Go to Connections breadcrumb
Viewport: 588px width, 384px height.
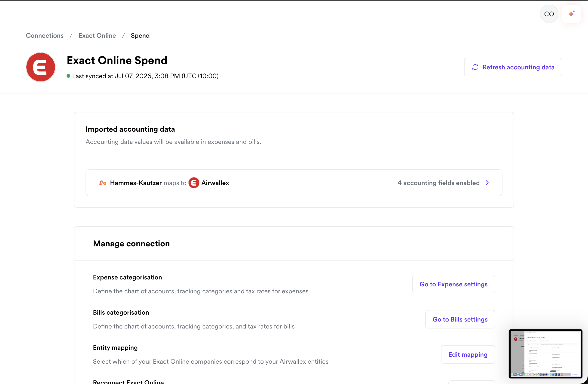pos(45,36)
